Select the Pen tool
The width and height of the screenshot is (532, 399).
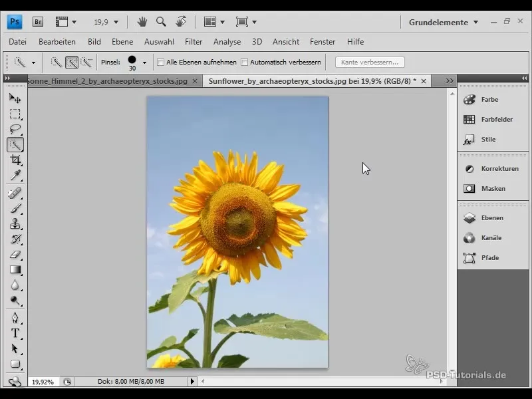coord(15,318)
